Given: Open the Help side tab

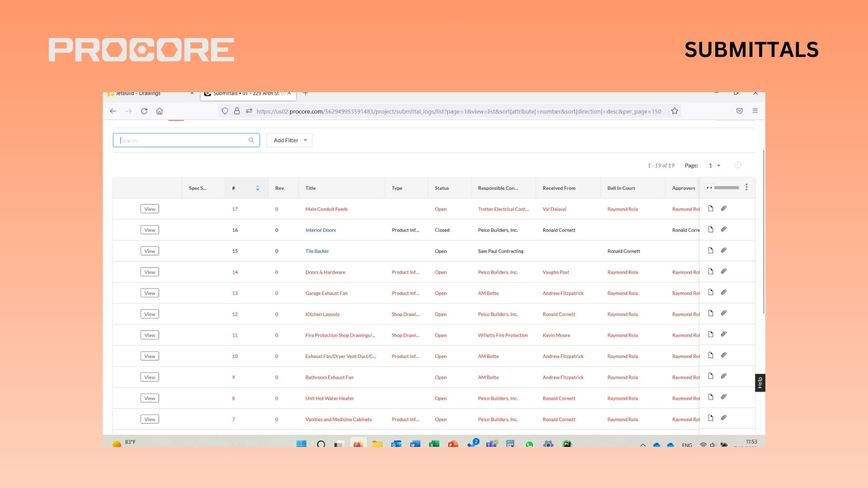Looking at the screenshot, I should click(x=759, y=383).
